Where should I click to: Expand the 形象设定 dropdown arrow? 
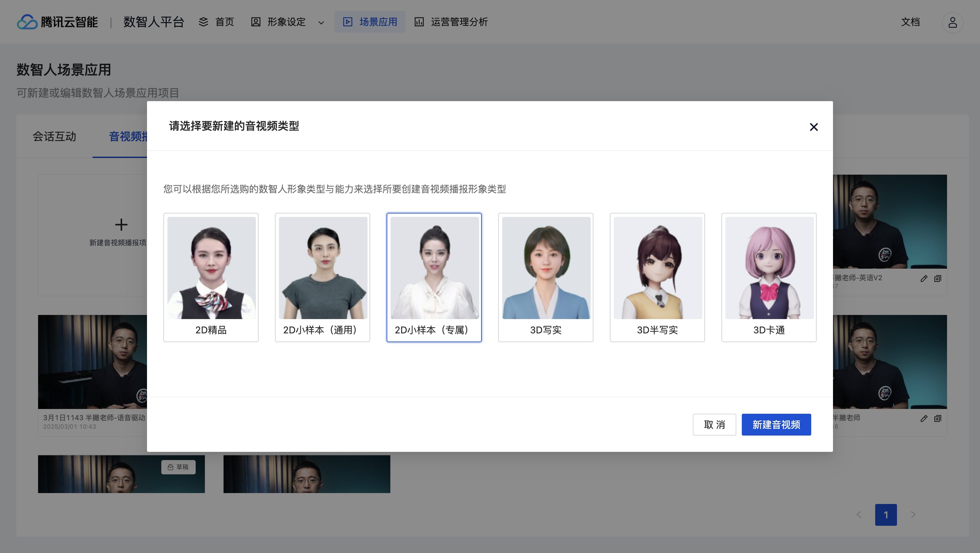click(x=321, y=23)
